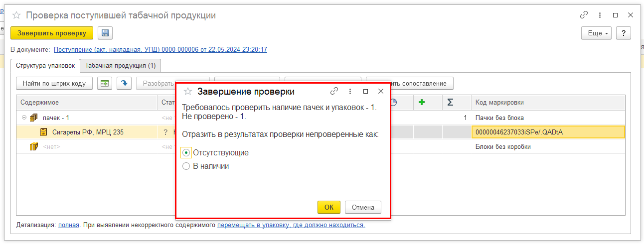Click the sigma sum column header

tap(450, 103)
